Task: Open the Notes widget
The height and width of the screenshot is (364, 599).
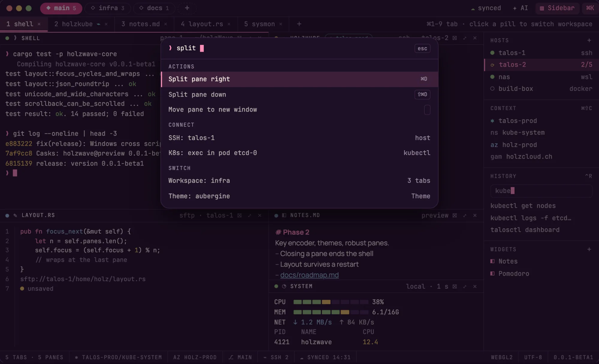Action: [x=541, y=261]
